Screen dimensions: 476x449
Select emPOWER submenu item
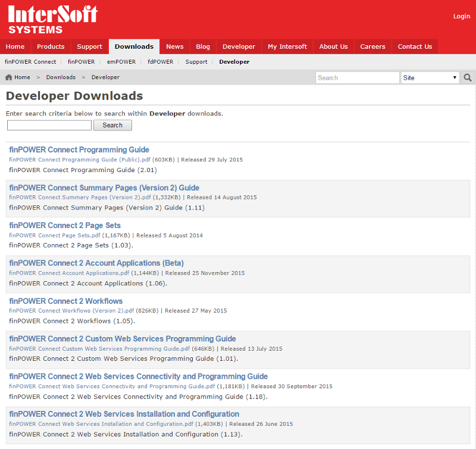[121, 62]
